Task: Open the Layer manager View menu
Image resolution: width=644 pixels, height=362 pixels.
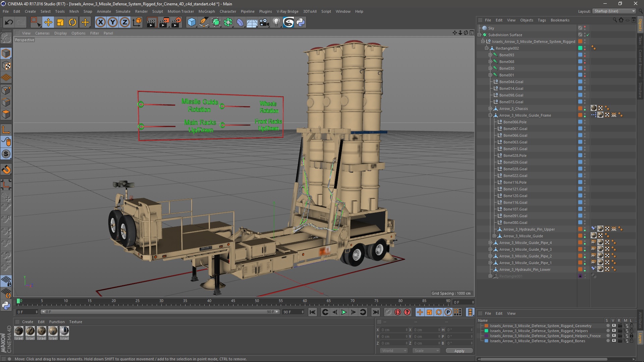Action: coord(511,313)
